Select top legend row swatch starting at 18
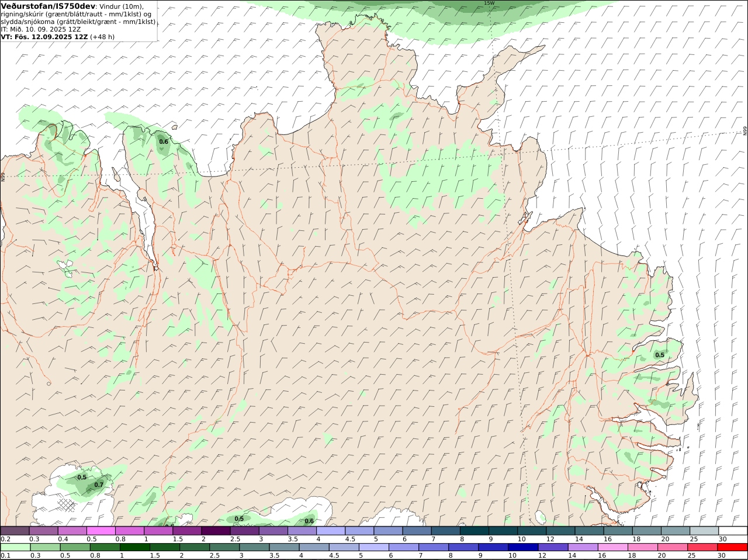 coord(647,531)
